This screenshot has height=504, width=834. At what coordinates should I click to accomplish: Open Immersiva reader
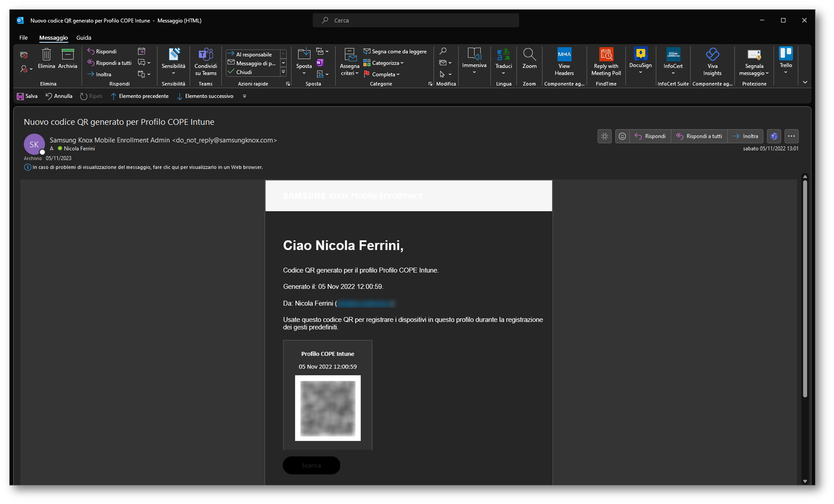474,61
